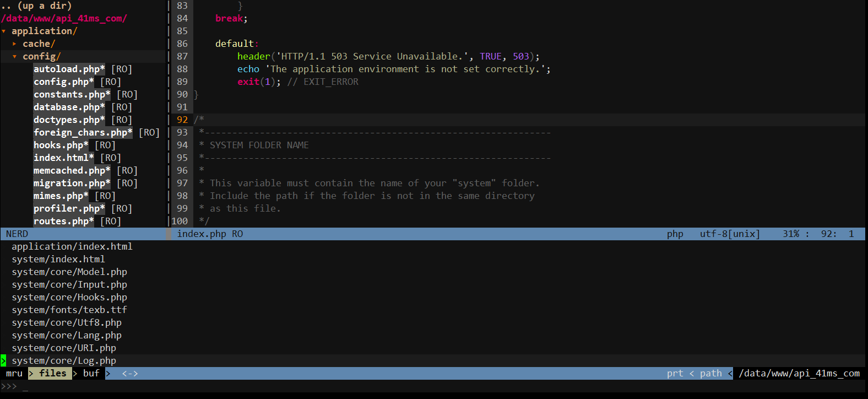The image size is (868, 399).
Task: Click the utf-8[unix] encoding indicator
Action: click(x=730, y=234)
